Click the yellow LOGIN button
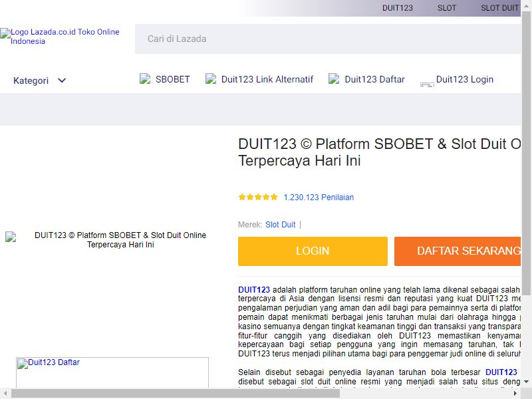 pyautogui.click(x=313, y=251)
